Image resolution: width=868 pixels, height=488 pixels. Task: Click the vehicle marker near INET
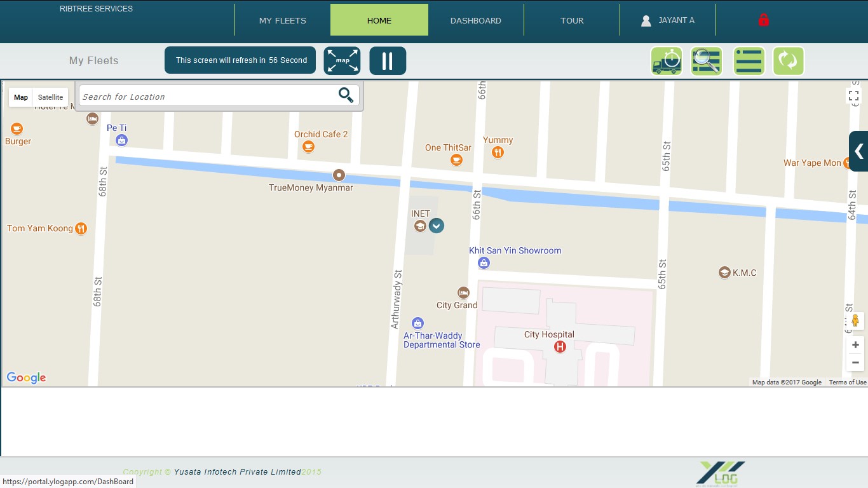436,226
